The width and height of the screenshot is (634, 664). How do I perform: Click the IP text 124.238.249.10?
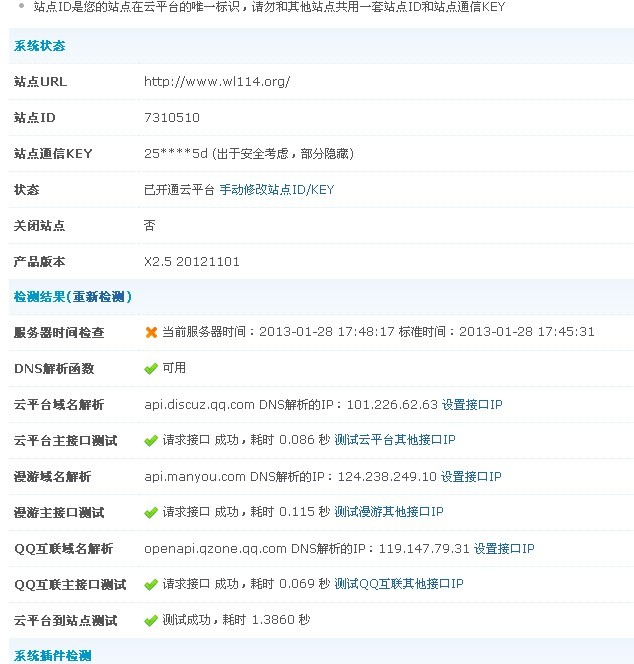(387, 477)
